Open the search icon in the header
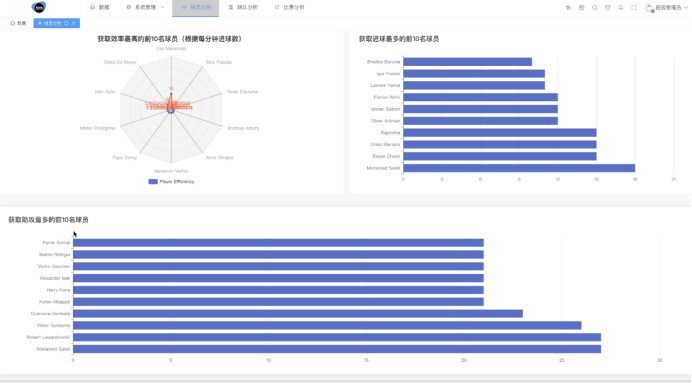Screen dimensions: 692x383 (594, 8)
